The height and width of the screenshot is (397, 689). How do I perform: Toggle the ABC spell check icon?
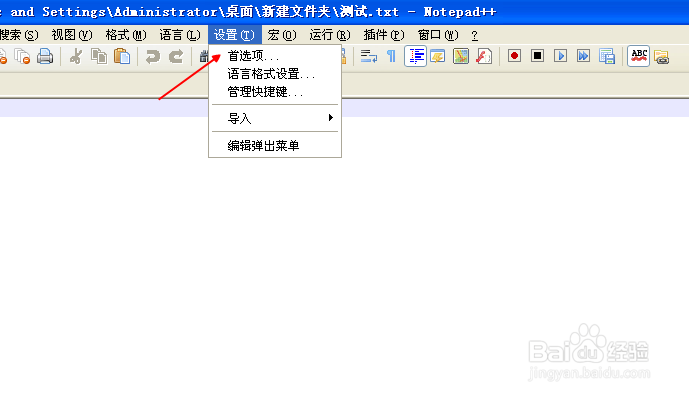click(x=638, y=56)
